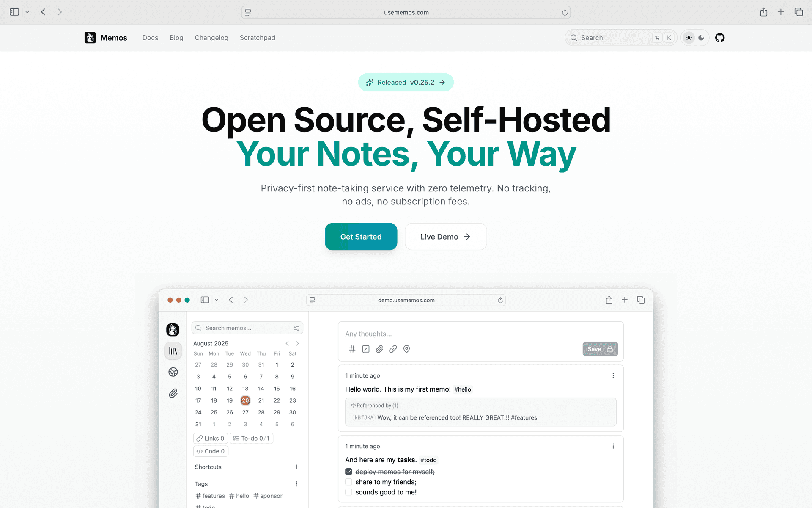The width and height of the screenshot is (812, 508).
Task: Open the Scratchpad page
Action: (257, 38)
